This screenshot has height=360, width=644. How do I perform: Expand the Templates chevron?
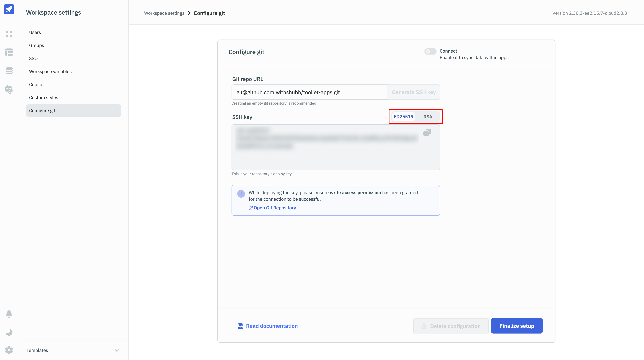coord(117,350)
